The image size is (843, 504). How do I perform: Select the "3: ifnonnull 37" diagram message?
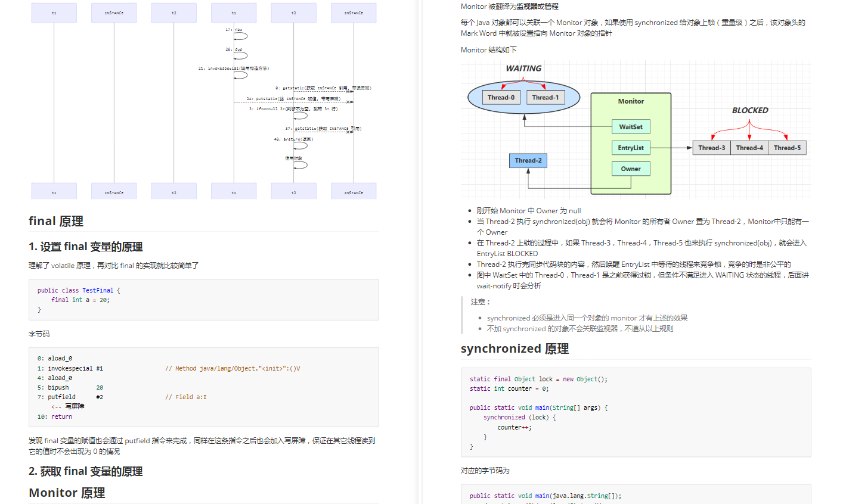point(293,109)
